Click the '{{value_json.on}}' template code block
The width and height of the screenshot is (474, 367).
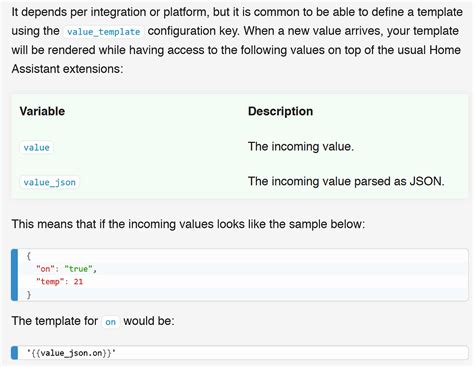(239, 353)
